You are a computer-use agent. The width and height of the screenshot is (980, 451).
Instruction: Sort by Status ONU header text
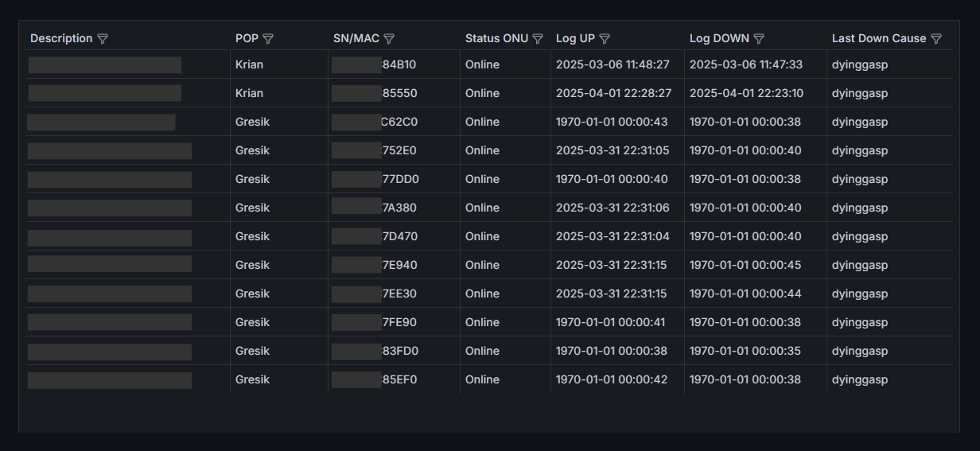point(496,38)
